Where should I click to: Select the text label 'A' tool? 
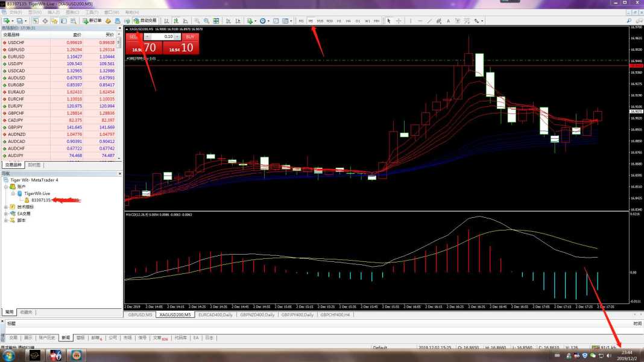pos(449,21)
